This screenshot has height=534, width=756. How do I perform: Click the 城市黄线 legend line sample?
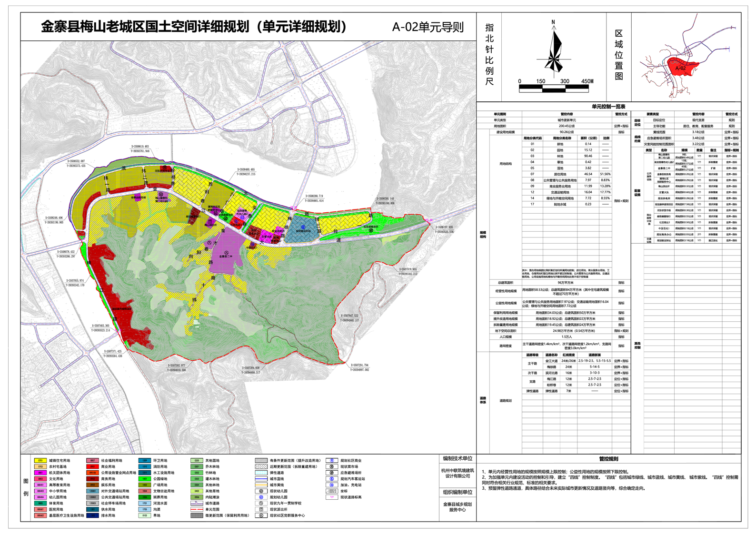(261, 485)
